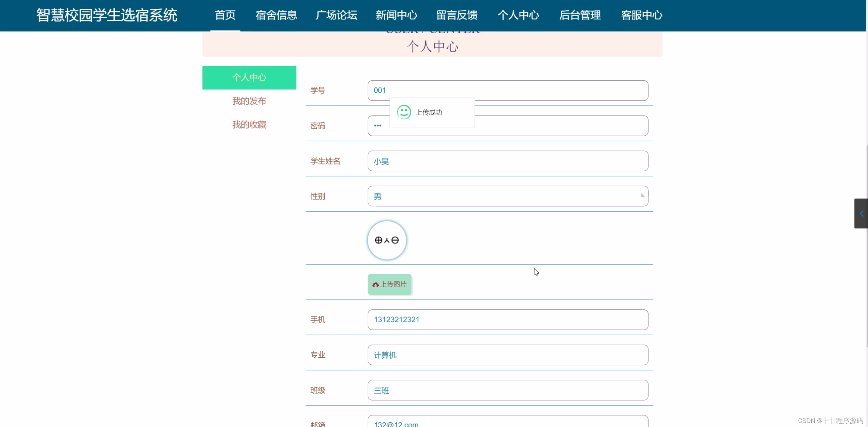Click the 上传图片 upload button
Image resolution: width=868 pixels, height=427 pixels.
(390, 285)
